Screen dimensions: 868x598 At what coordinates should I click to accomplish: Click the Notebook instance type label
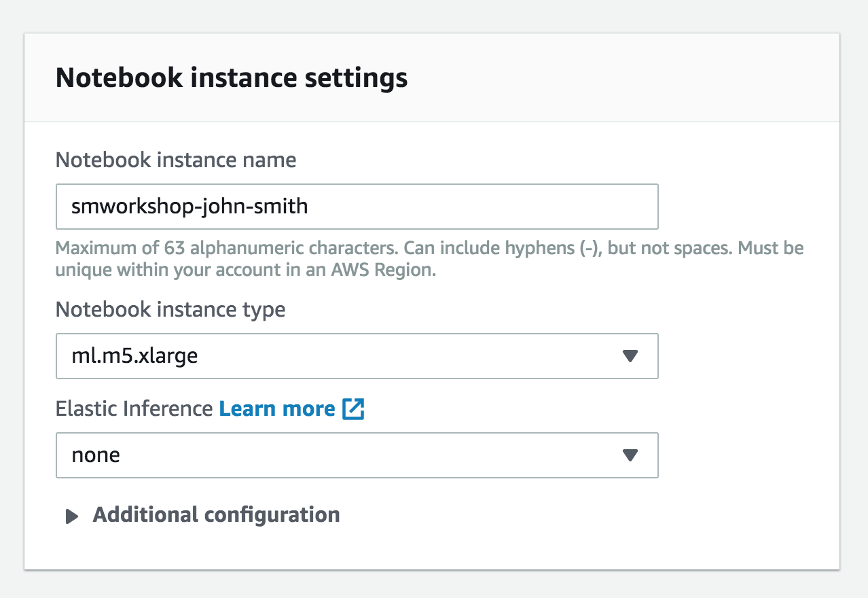[x=170, y=309]
